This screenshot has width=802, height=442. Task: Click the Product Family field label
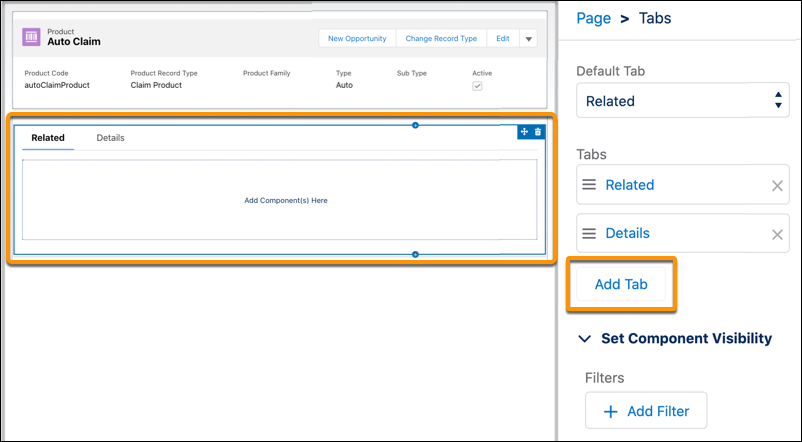(x=266, y=73)
